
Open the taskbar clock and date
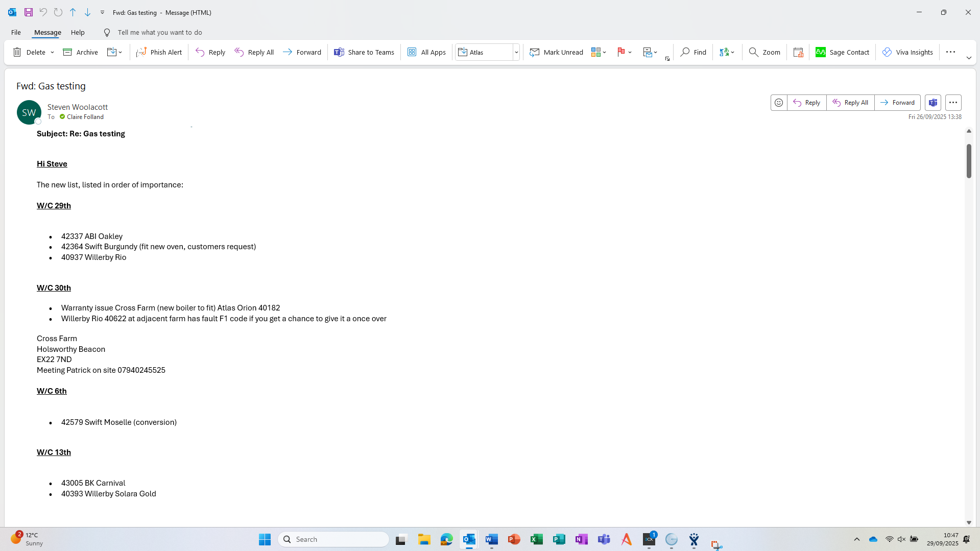[x=943, y=539]
